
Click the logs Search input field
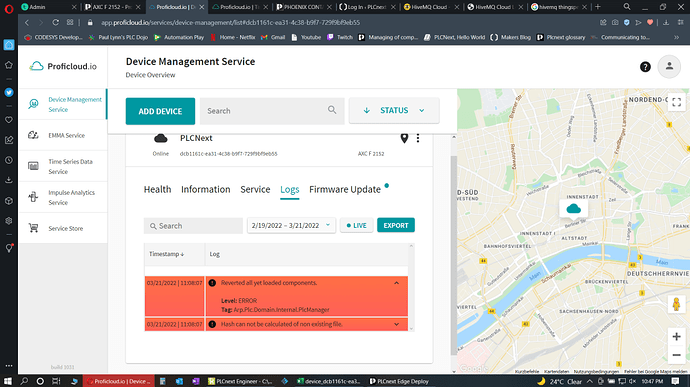pyautogui.click(x=193, y=225)
